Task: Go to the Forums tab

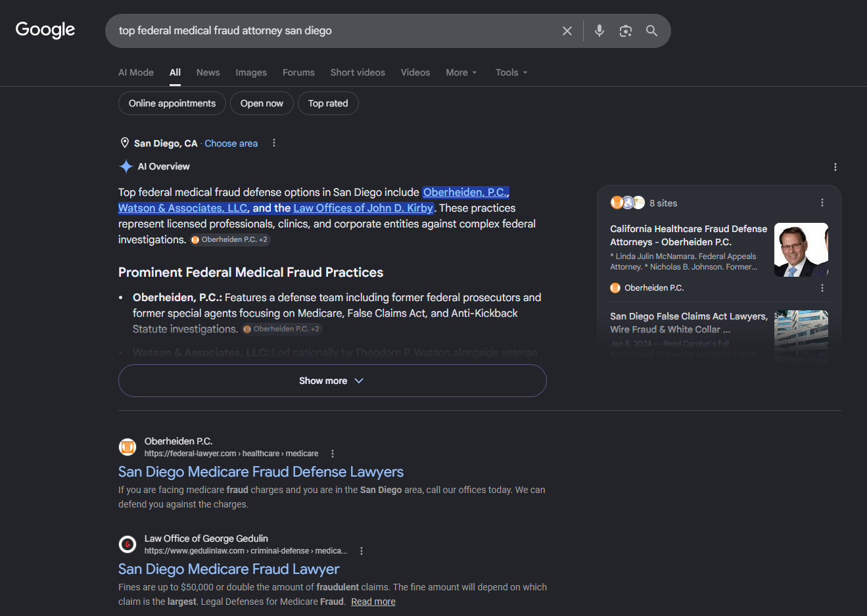Action: point(298,72)
